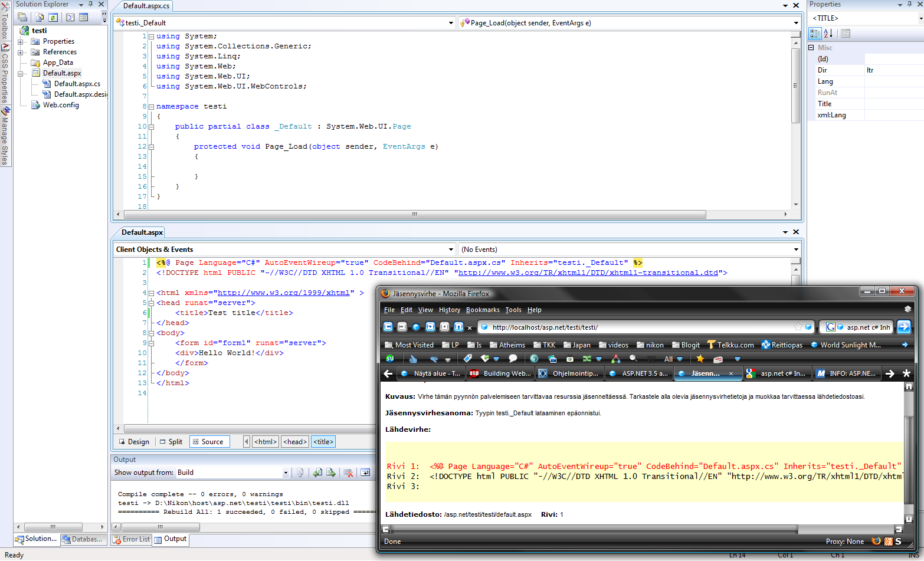Screen dimensions: 924x561
Task: Click Clear All icon in Output toolbar
Action: click(x=348, y=473)
